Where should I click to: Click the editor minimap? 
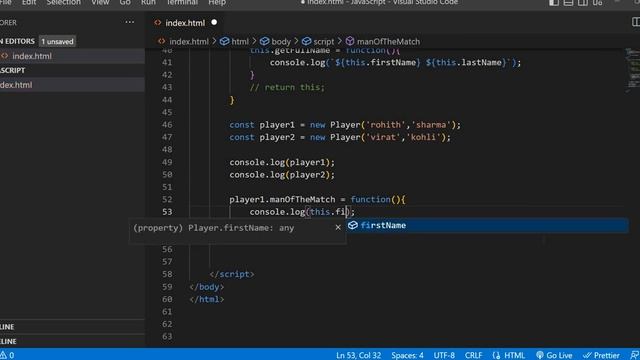632,70
